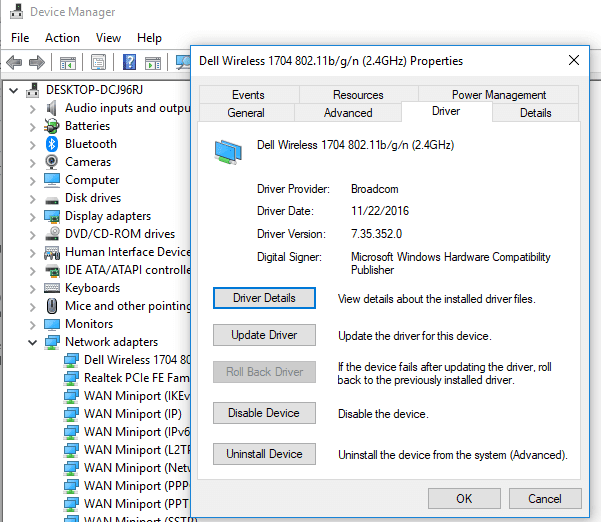Image resolution: width=601 pixels, height=522 pixels.
Task: Click the Network adapters category icon
Action: coord(51,342)
